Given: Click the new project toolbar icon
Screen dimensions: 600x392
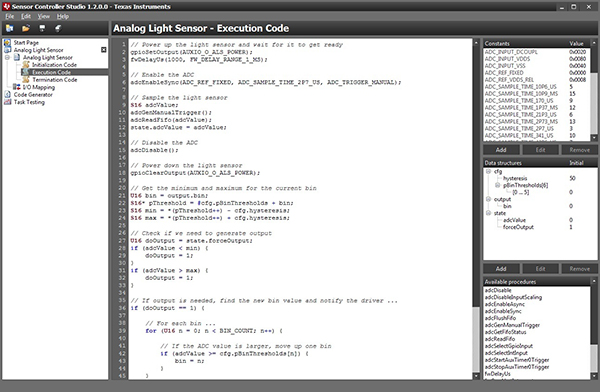Looking at the screenshot, I should click(x=10, y=28).
